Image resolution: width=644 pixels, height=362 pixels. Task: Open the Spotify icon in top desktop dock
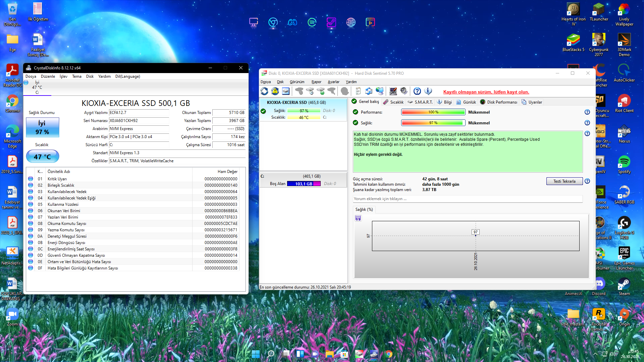coord(312,22)
